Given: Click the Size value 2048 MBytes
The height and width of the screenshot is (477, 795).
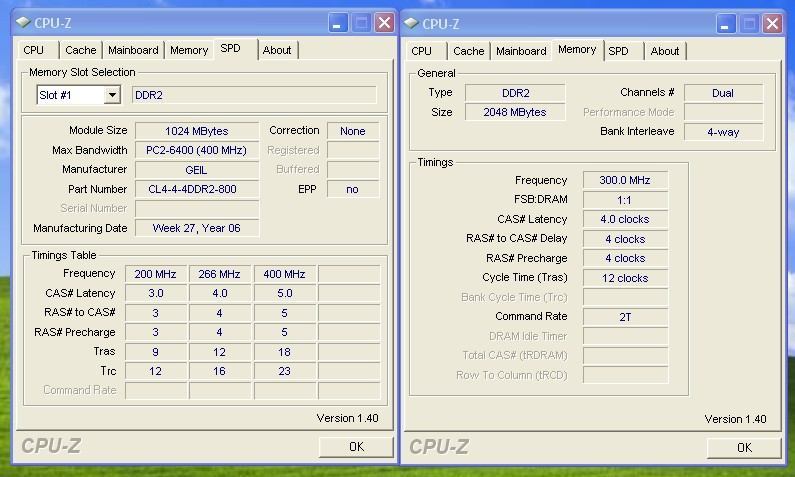Looking at the screenshot, I should click(515, 112).
